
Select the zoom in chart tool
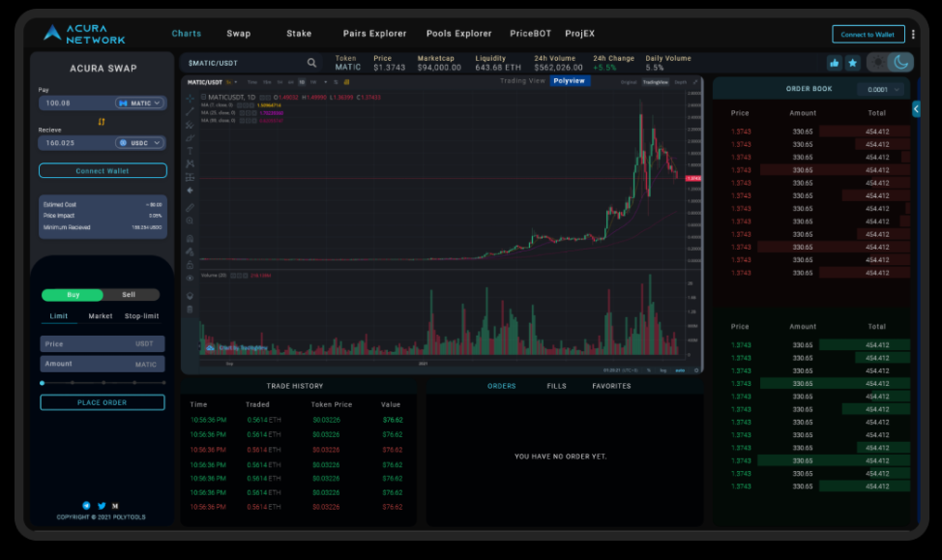(x=190, y=221)
